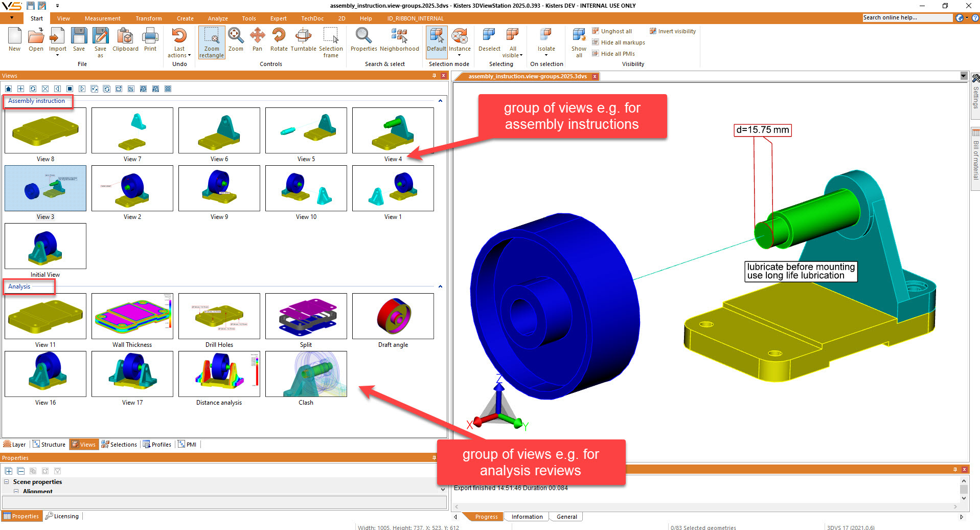Switch to the Structure panel tab

pyautogui.click(x=49, y=445)
